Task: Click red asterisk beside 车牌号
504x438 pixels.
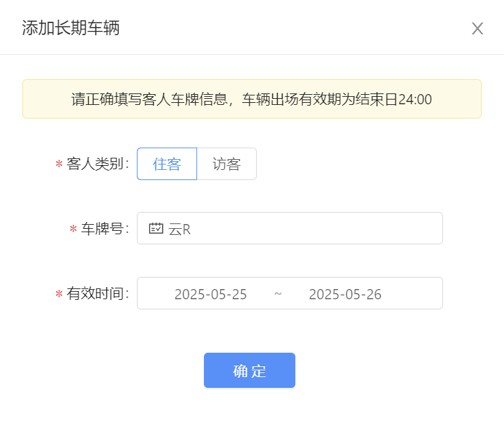Action: (x=73, y=229)
